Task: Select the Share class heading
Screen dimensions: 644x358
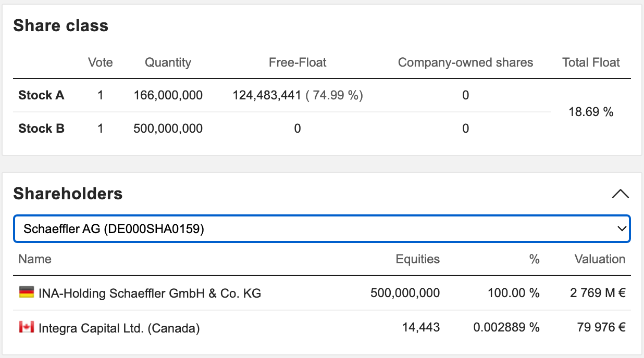Action: click(61, 25)
